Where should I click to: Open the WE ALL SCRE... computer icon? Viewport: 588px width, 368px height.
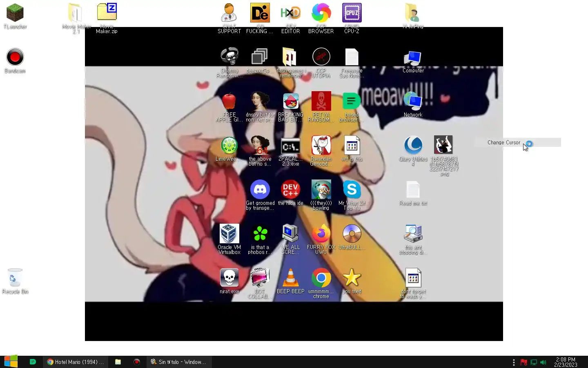[x=290, y=234]
